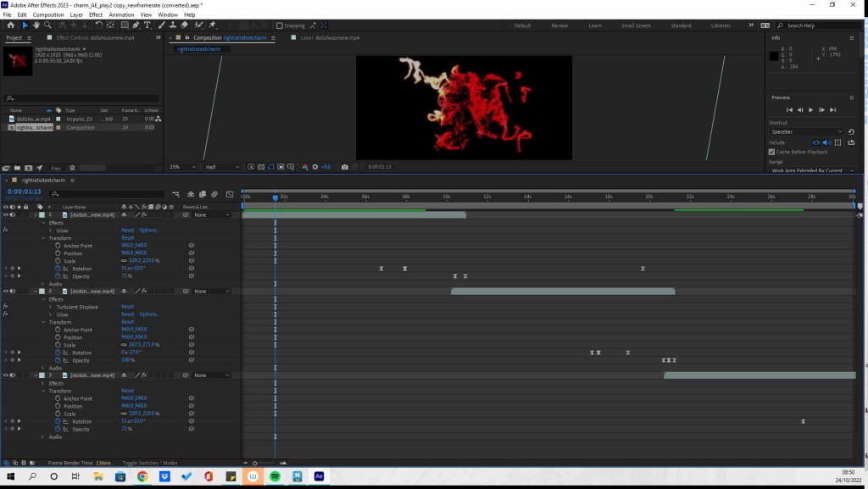
Task: Enable the Snapping checkbox
Action: (x=280, y=25)
